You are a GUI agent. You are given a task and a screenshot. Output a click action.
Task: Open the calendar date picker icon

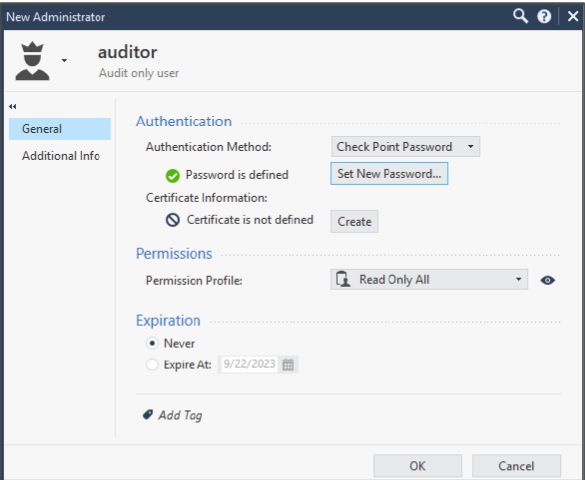click(288, 364)
